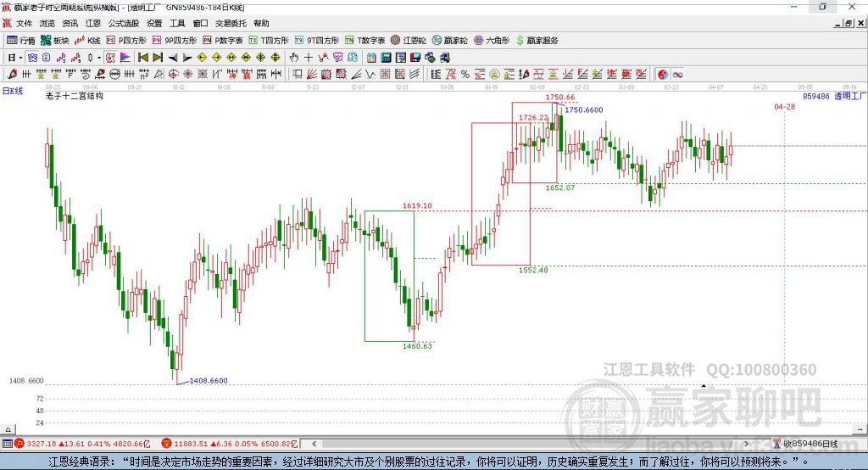Viewport: 868px width, 470px height.
Task: Open the 公式选股 menu
Action: click(124, 23)
